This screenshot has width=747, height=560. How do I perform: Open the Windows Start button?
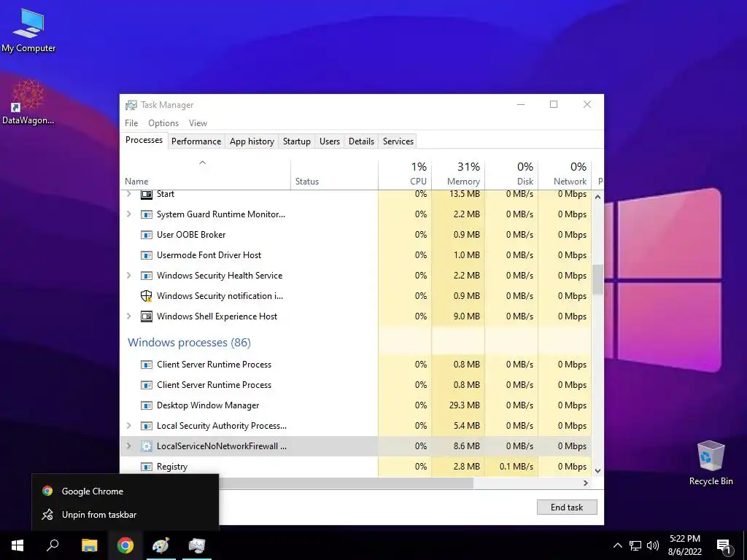(x=18, y=545)
